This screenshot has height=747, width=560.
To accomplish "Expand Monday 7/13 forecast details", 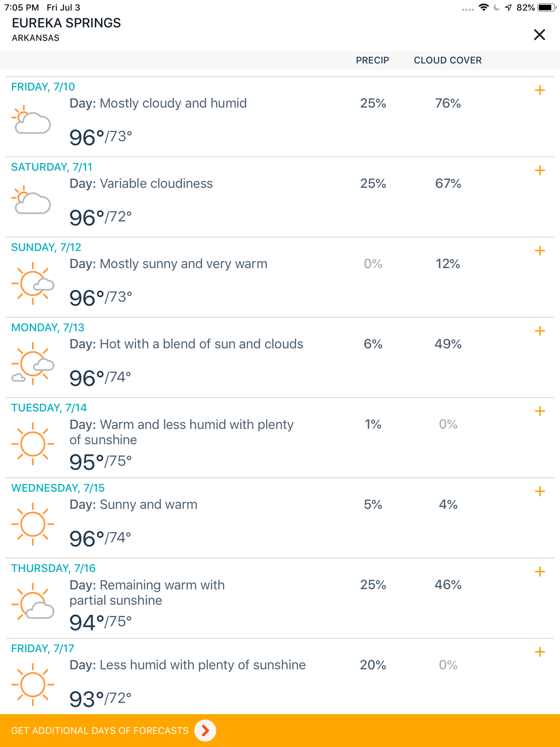I will (x=540, y=331).
